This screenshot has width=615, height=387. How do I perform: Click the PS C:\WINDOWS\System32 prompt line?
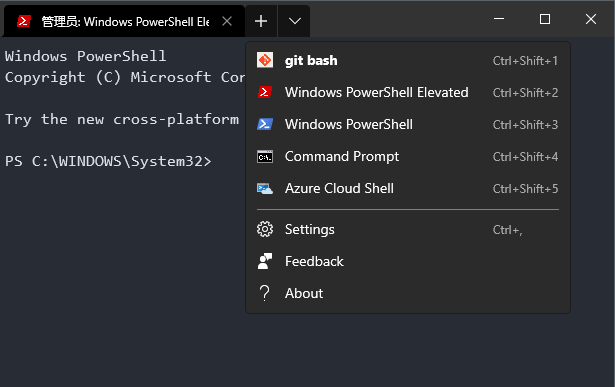tap(108, 162)
